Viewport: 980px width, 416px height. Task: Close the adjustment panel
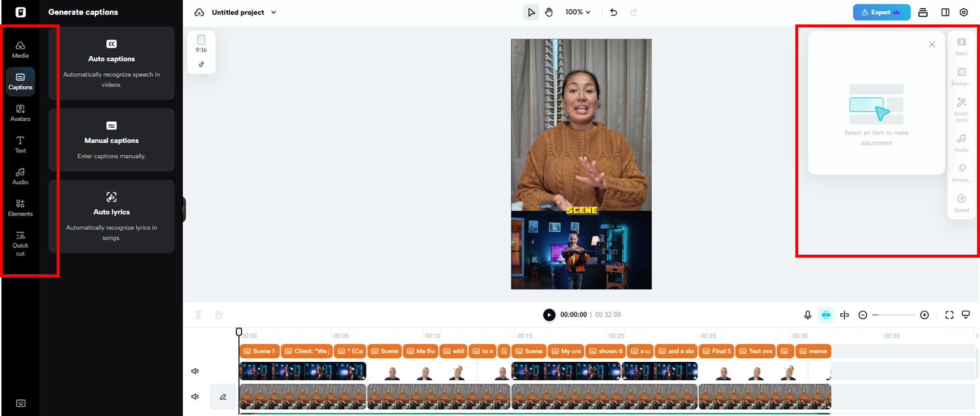932,44
